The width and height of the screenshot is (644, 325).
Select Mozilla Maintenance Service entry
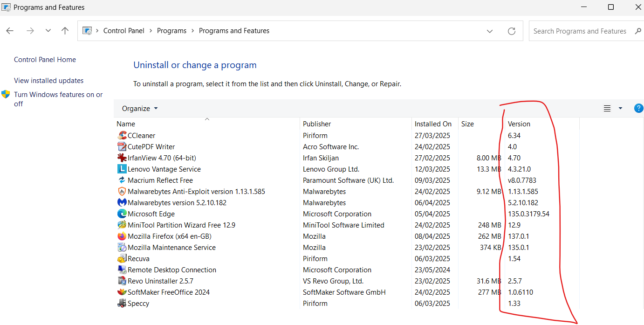point(172,248)
